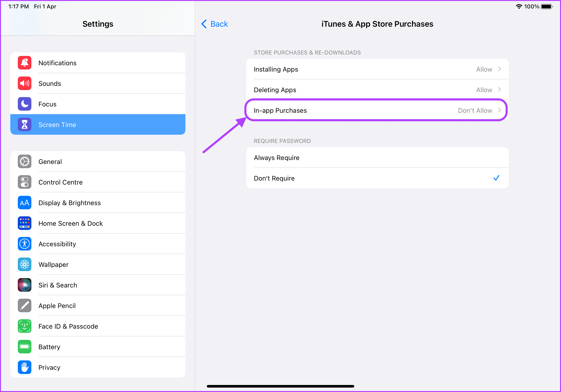Tap the Sounds speaker icon
Viewport: 561px width, 392px height.
[24, 83]
